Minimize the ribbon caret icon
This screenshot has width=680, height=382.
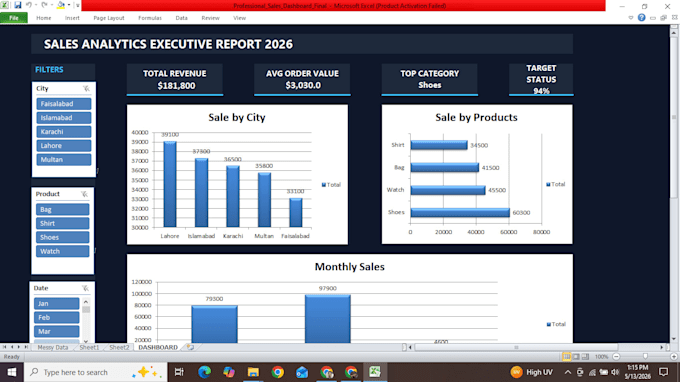631,18
